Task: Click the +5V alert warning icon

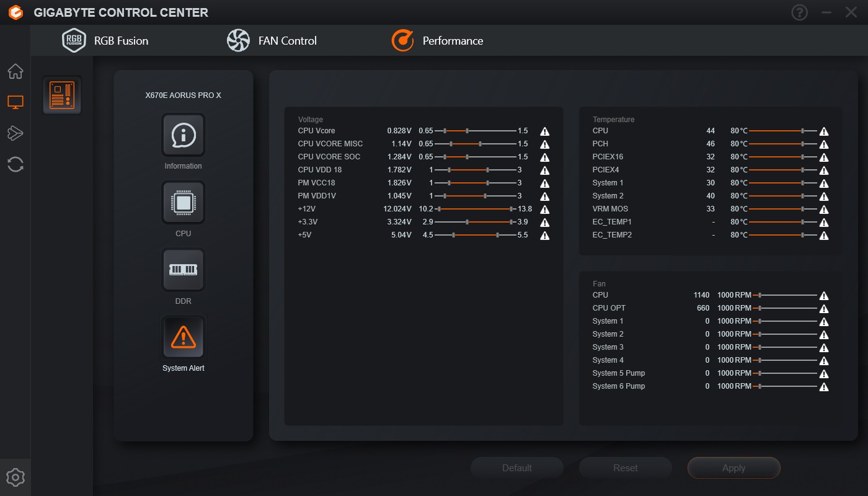Action: click(x=544, y=236)
